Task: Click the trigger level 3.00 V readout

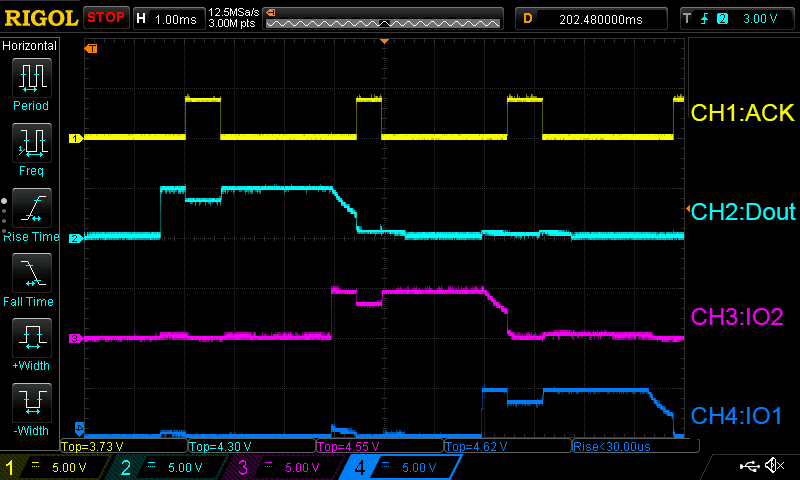Action: pos(760,19)
